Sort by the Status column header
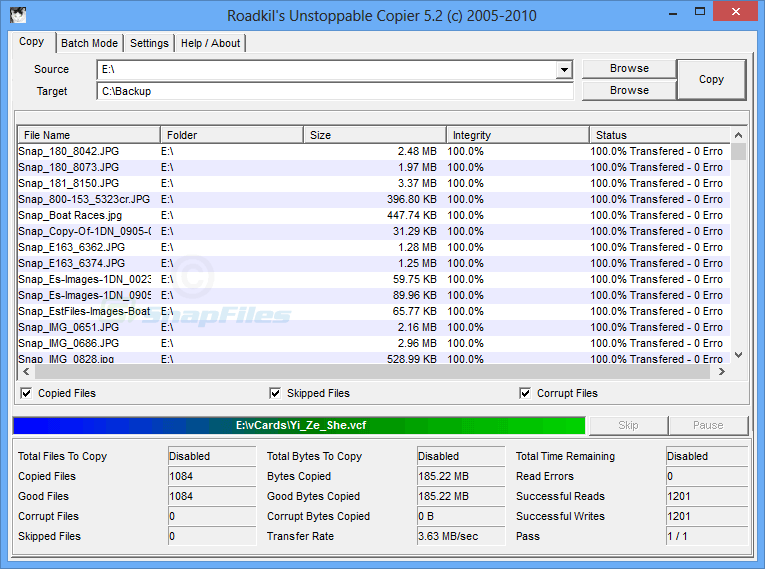 tap(660, 135)
